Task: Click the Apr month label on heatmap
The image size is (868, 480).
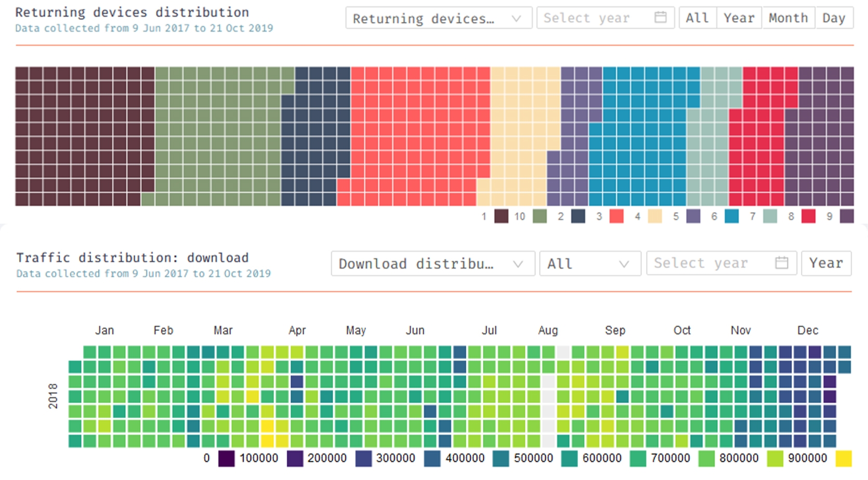Action: coord(297,330)
